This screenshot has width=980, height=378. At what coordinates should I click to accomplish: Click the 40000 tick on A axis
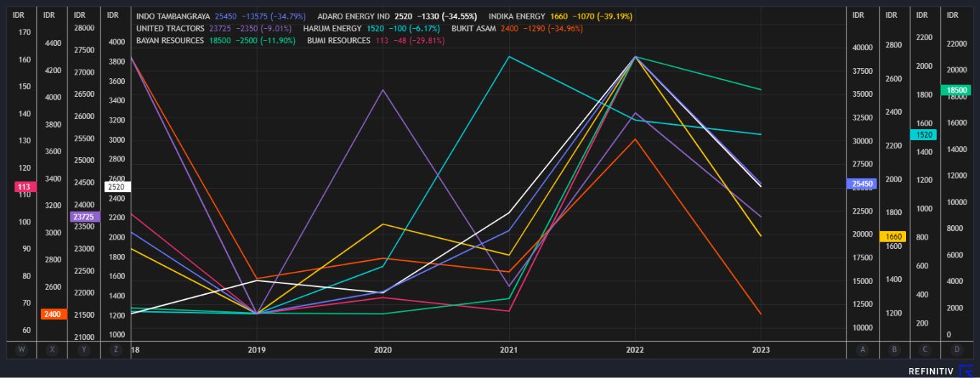862,47
